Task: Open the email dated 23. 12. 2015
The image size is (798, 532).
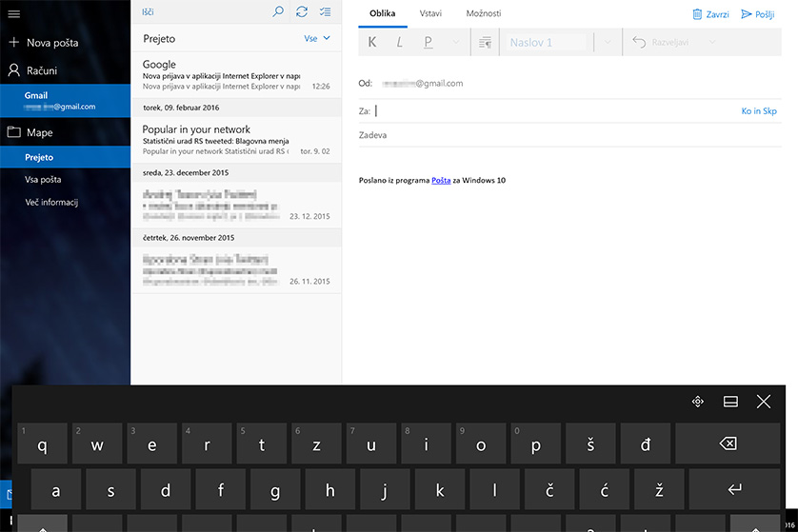Action: pos(236,205)
